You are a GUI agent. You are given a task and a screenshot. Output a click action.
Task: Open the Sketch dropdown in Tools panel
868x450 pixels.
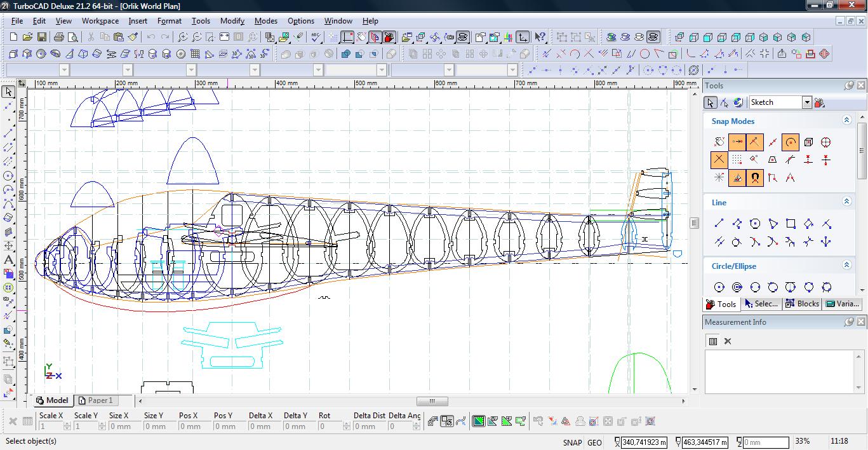coord(806,102)
